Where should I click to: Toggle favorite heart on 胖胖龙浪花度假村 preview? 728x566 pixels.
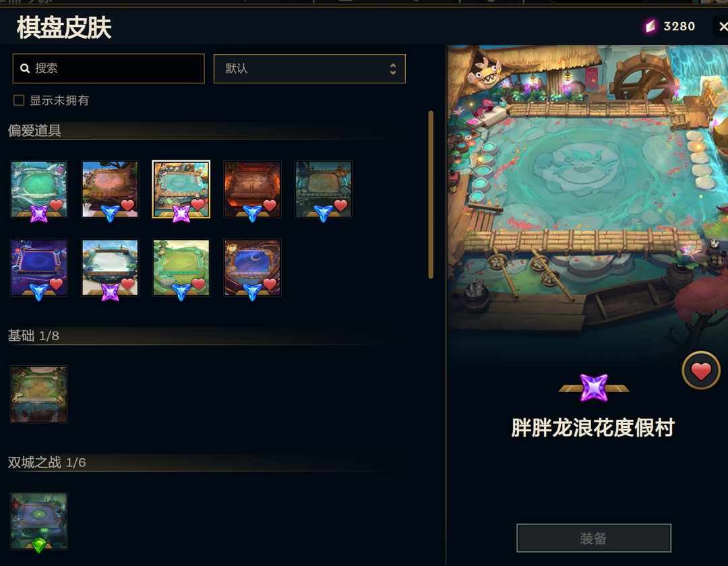tap(700, 371)
